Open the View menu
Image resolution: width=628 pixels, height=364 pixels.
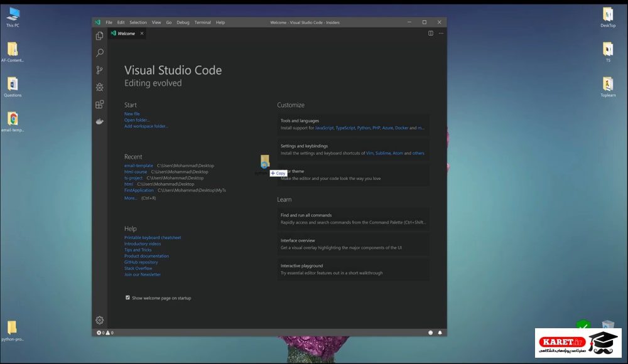click(x=156, y=23)
